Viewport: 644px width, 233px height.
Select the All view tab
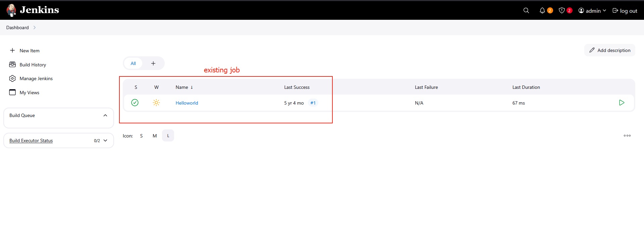pyautogui.click(x=133, y=63)
